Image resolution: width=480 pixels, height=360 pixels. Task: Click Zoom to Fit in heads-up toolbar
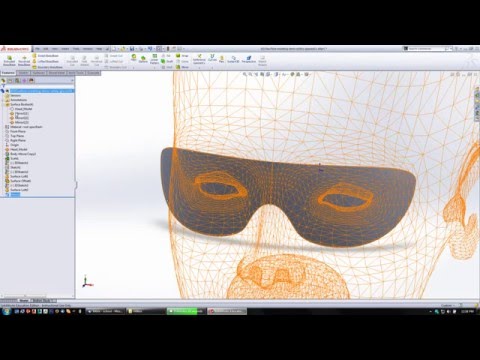(245, 74)
